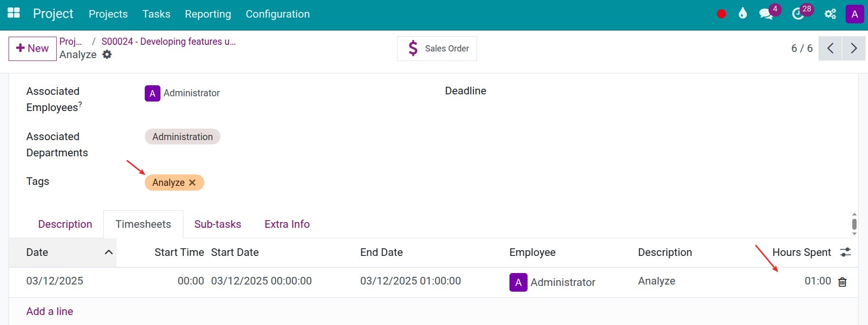
Task: Delete the timesheet line with trash icon
Action: [842, 282]
